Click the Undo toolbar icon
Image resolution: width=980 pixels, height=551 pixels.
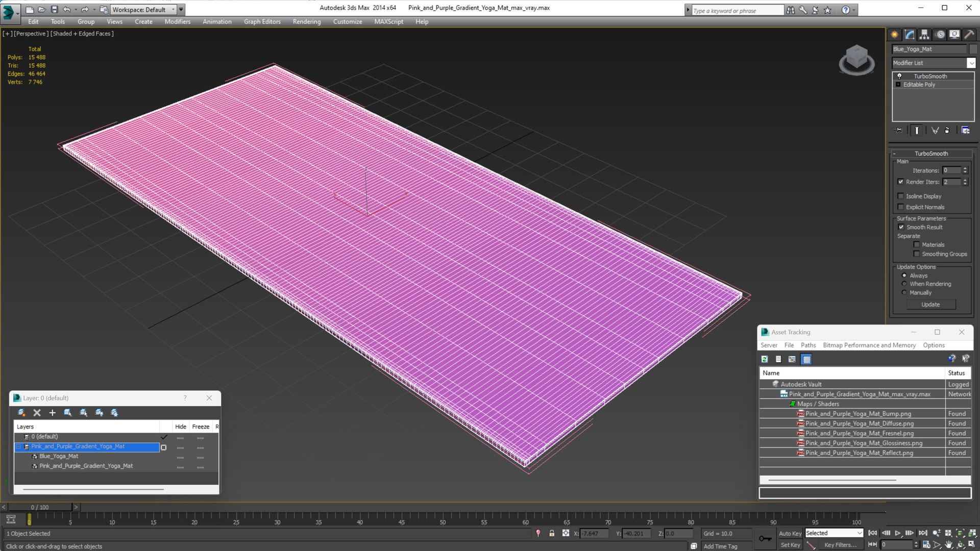pos(67,10)
